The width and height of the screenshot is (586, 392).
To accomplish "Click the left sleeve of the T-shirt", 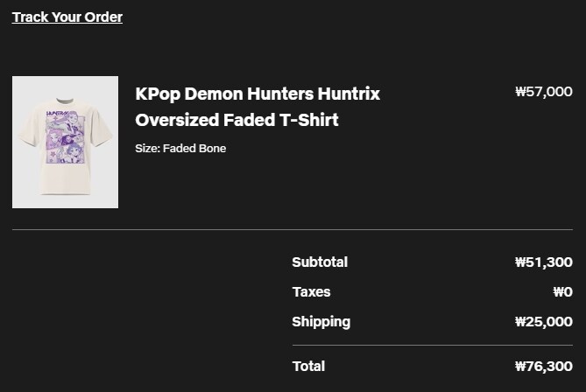I will (x=29, y=127).
